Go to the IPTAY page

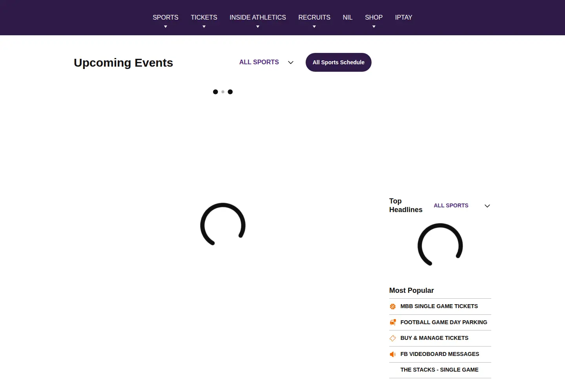coord(404,17)
